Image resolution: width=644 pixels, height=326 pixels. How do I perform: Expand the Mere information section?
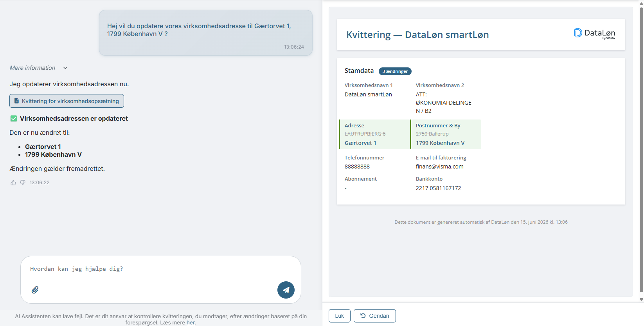click(39, 68)
